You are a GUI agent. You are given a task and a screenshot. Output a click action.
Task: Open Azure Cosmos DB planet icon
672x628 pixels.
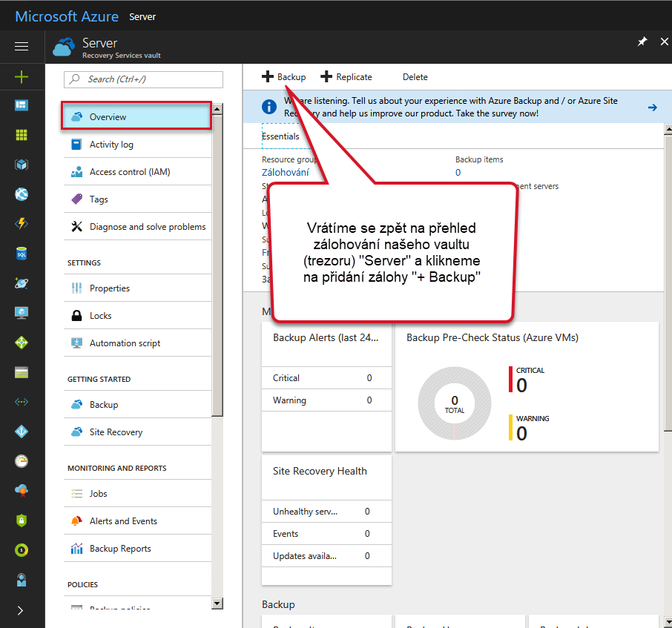coord(22,283)
